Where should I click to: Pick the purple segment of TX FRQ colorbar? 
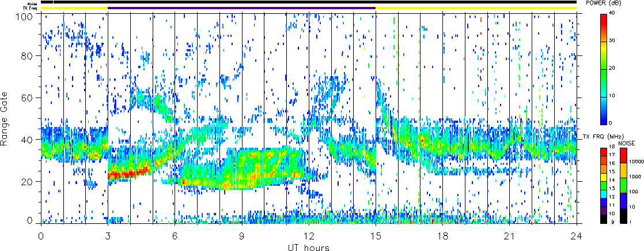point(604,211)
